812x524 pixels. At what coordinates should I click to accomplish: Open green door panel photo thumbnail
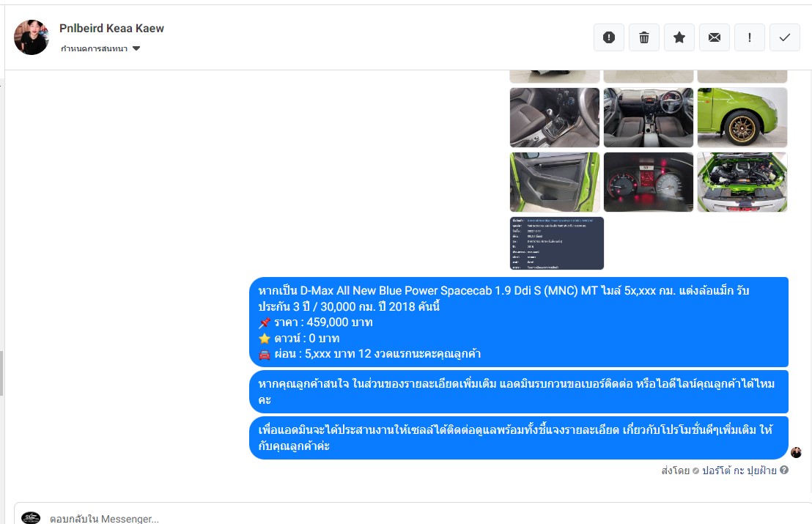pos(555,182)
